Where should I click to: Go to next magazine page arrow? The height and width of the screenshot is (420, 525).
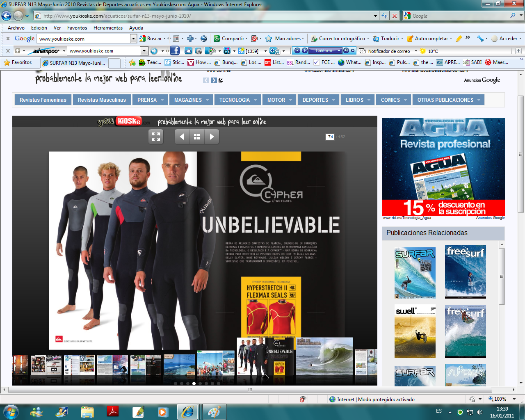pos(212,137)
